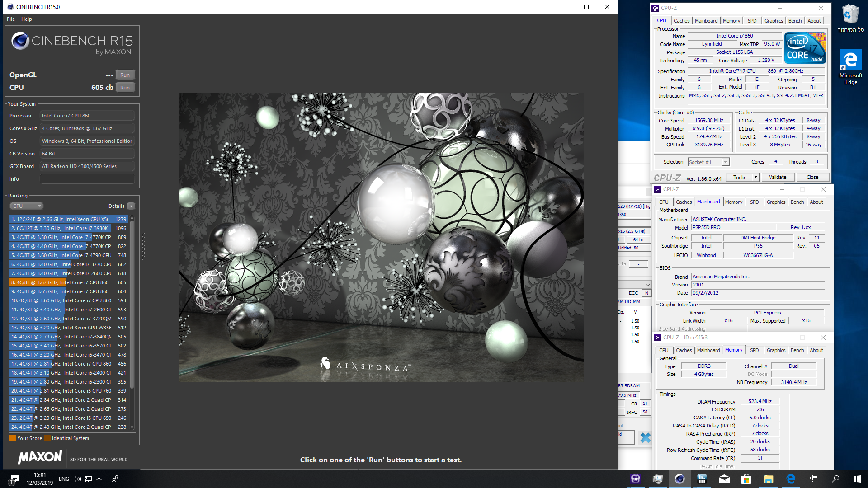Click the ENG language indicator
Viewport: 868px width, 488px height.
(64, 479)
